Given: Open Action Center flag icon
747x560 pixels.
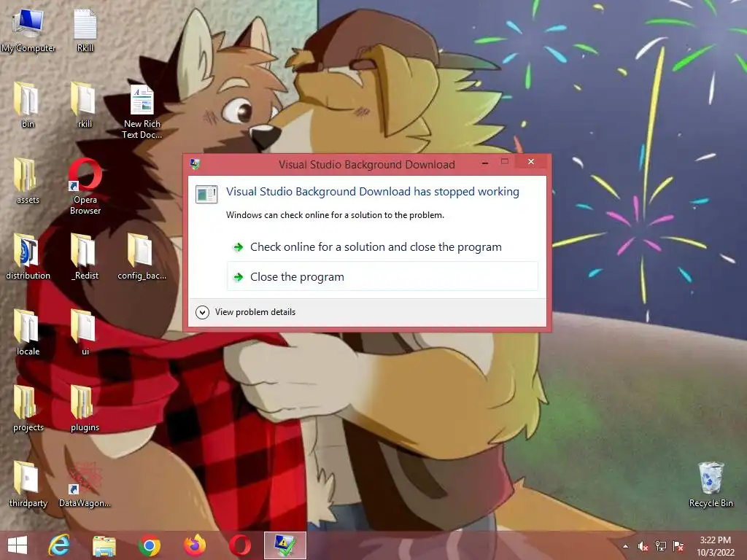Looking at the screenshot, I should (678, 546).
